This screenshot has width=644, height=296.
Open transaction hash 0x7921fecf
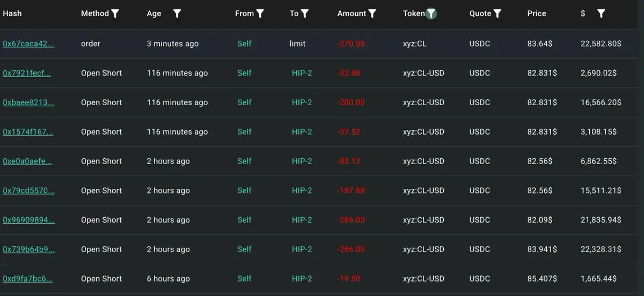[x=27, y=73]
